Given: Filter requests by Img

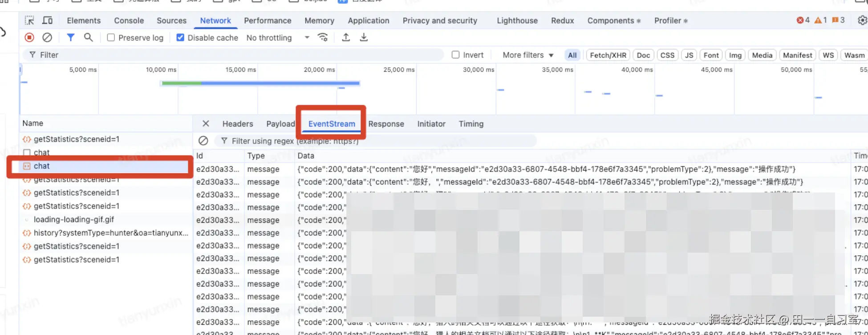Looking at the screenshot, I should coord(735,55).
